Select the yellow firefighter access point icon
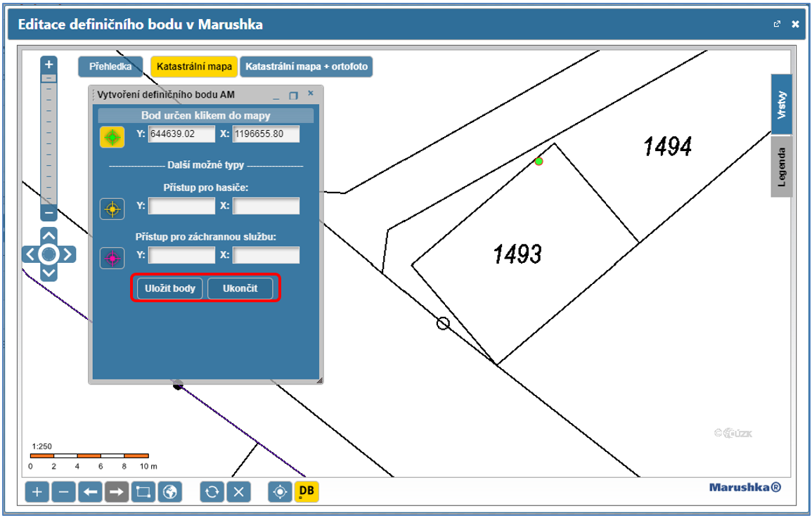The height and width of the screenshot is (518, 812). (x=112, y=208)
